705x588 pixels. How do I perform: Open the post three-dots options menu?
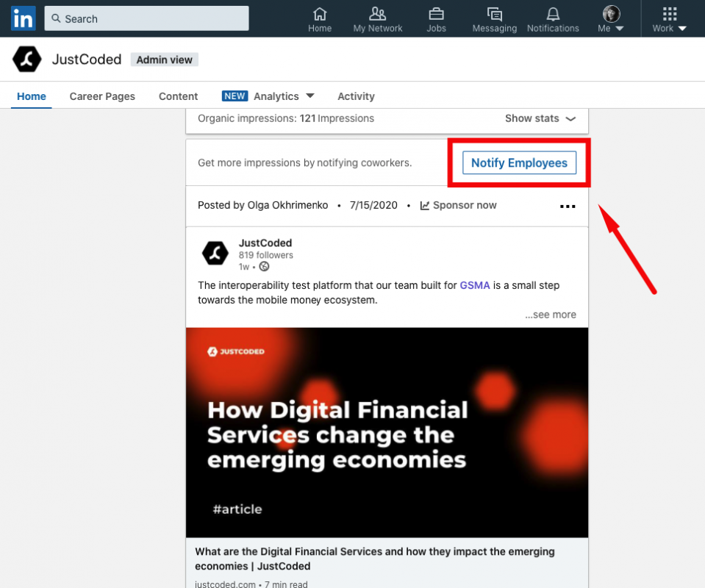(568, 207)
